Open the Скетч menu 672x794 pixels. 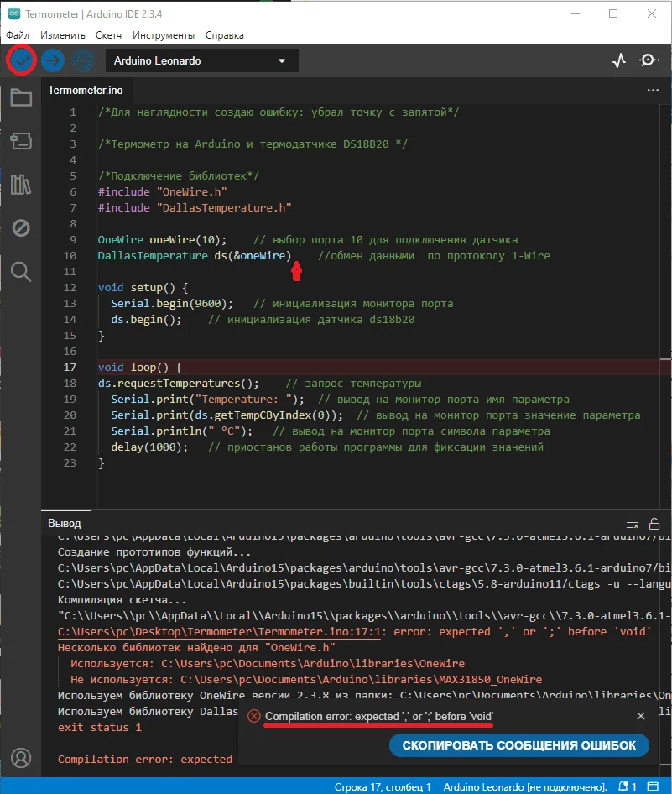[109, 35]
